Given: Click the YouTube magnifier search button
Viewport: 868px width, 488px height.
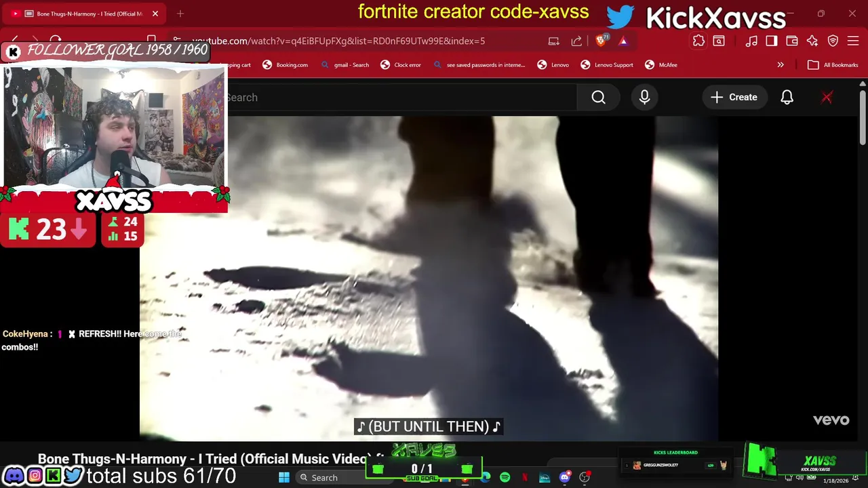Looking at the screenshot, I should (x=599, y=98).
